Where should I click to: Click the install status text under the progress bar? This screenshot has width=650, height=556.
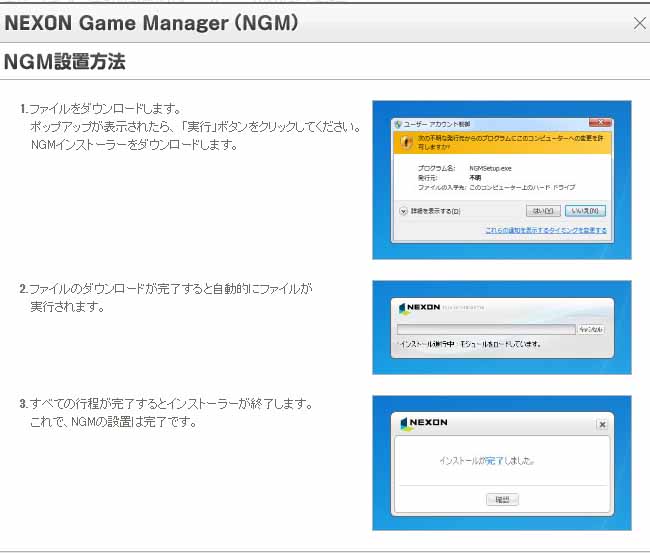pyautogui.click(x=471, y=344)
